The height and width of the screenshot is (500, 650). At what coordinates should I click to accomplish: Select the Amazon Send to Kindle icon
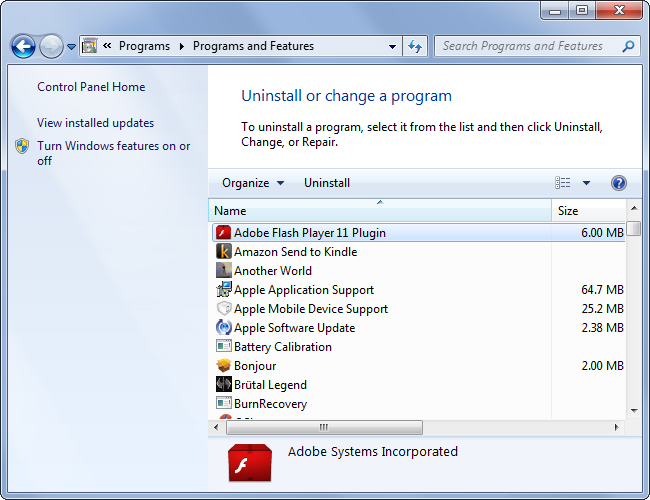tap(224, 252)
